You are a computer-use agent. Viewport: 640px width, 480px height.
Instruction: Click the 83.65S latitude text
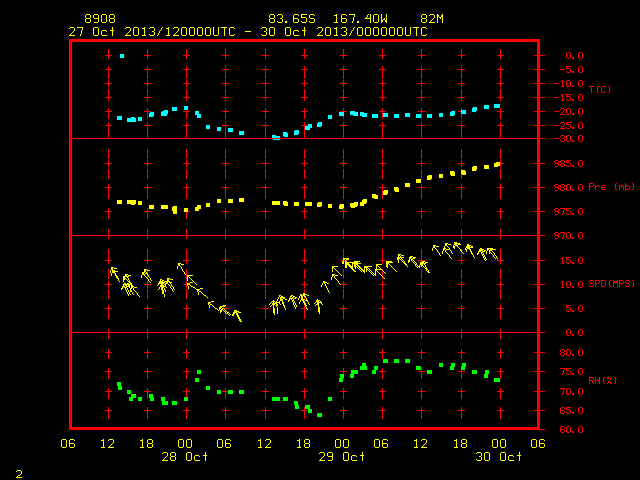[292, 19]
